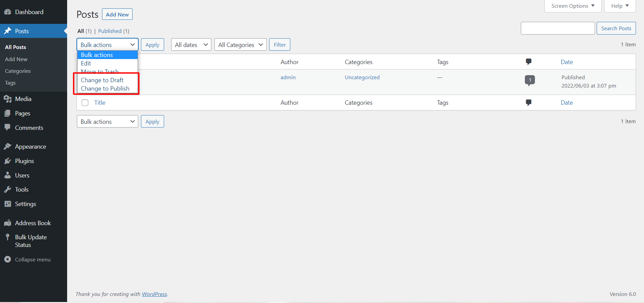Open the Dashboard gauge icon
This screenshot has height=303, width=644.
tap(7, 12)
